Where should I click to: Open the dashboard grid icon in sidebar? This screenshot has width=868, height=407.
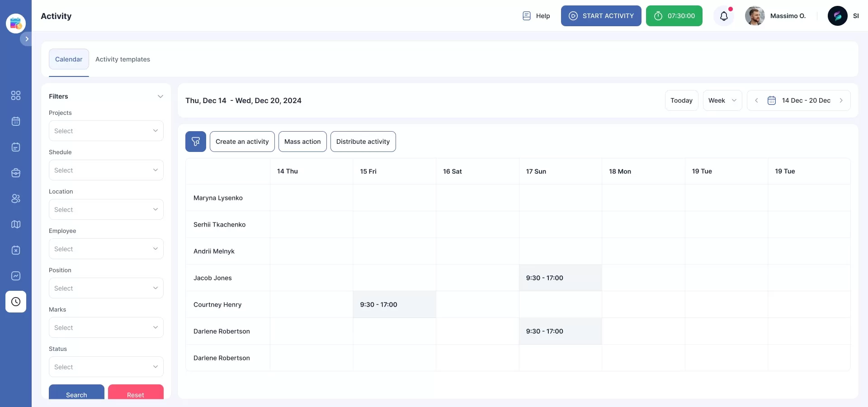click(16, 95)
